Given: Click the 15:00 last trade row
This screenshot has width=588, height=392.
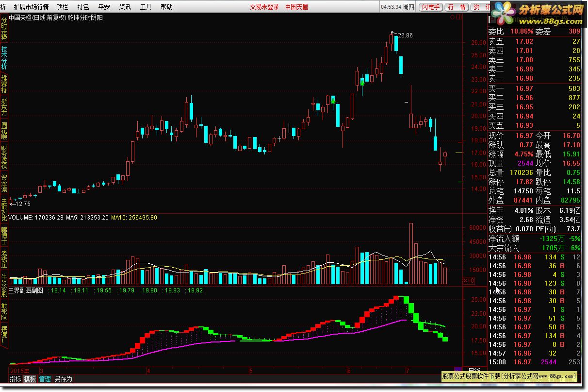Looking at the screenshot, I should 535,362.
